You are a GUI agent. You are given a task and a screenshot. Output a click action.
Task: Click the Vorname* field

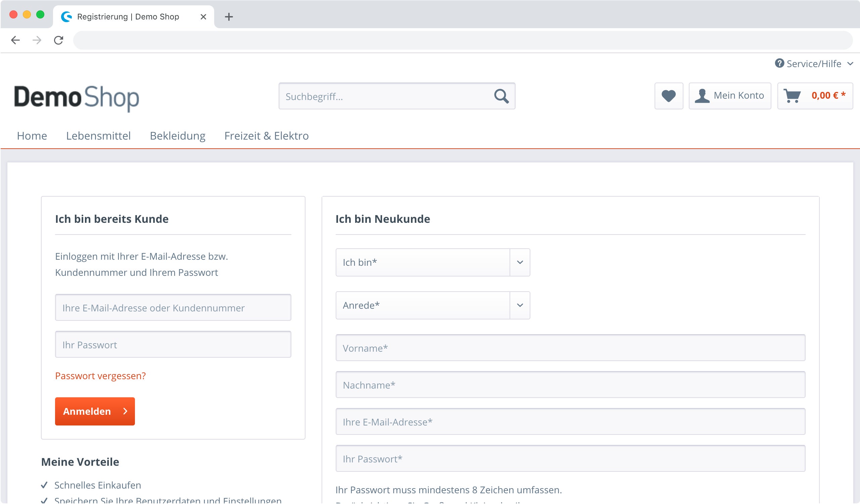(570, 348)
